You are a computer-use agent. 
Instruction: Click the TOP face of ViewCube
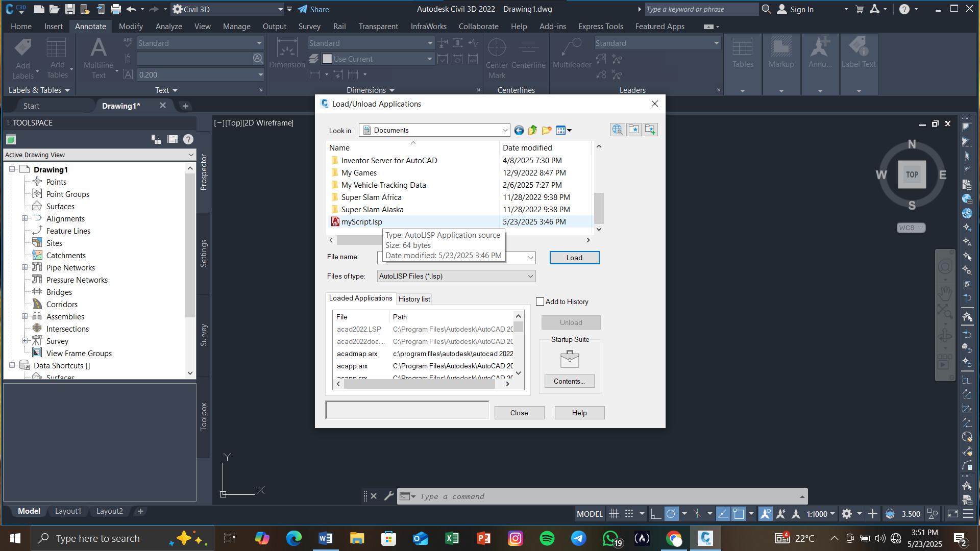point(912,174)
